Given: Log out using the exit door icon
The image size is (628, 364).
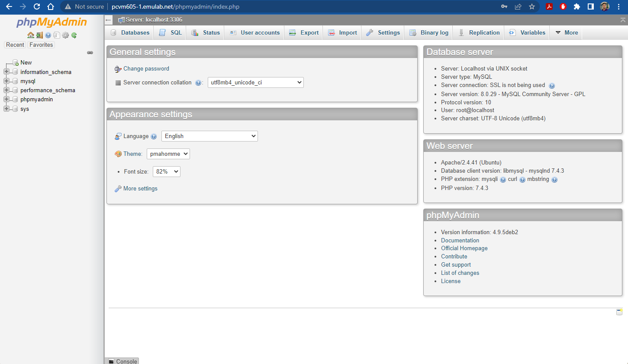Looking at the screenshot, I should (x=39, y=35).
